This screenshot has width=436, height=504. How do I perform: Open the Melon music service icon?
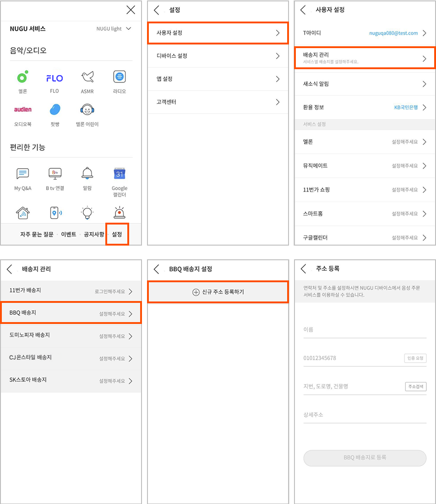point(22,77)
